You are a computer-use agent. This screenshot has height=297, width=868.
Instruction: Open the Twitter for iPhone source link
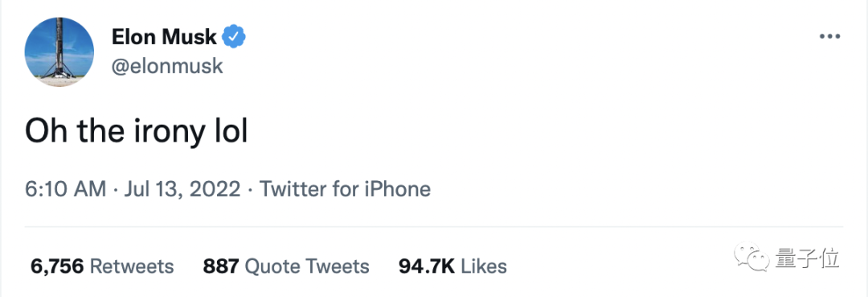point(345,189)
